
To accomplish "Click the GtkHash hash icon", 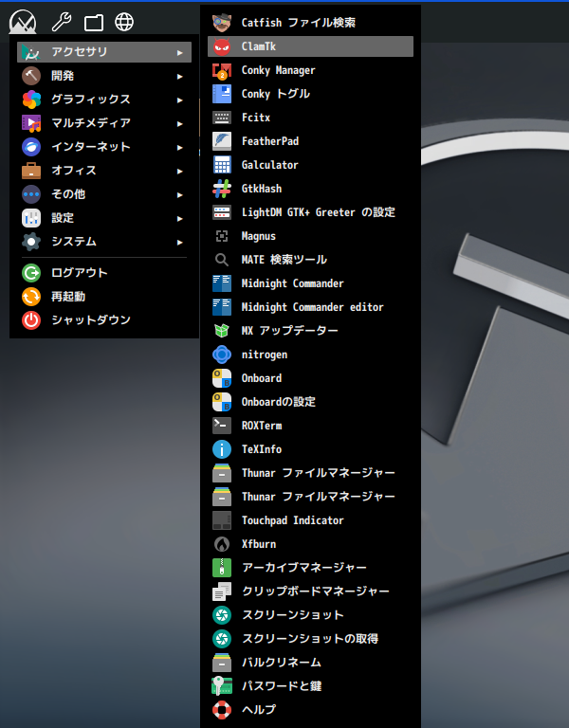I will click(x=222, y=189).
